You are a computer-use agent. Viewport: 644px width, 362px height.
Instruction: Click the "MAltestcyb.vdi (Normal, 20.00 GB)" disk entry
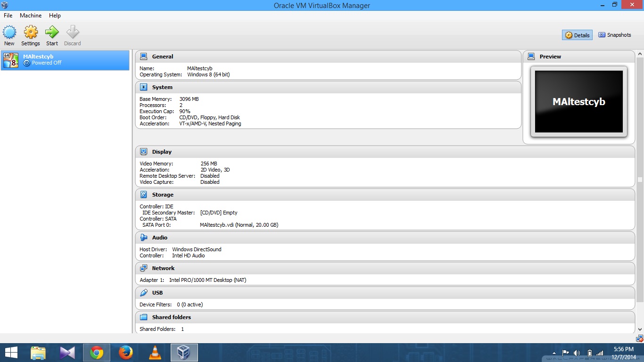pyautogui.click(x=239, y=225)
